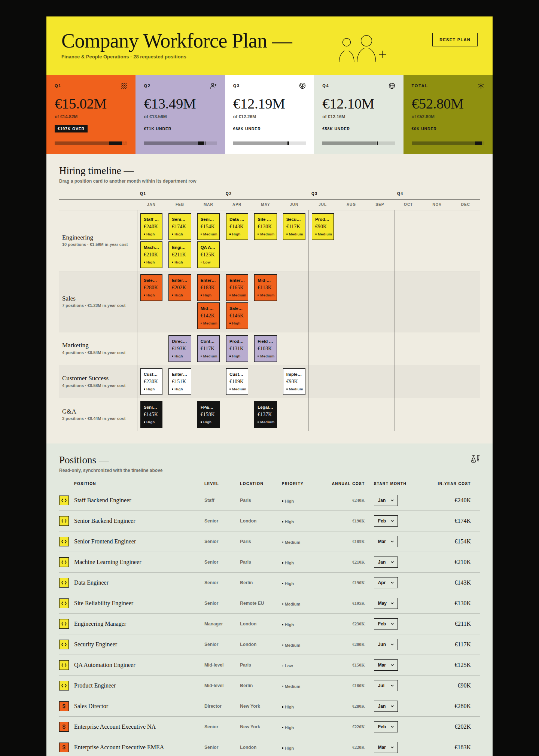Click code icon beside Security Engineer
The image size is (539, 756).
64,644
